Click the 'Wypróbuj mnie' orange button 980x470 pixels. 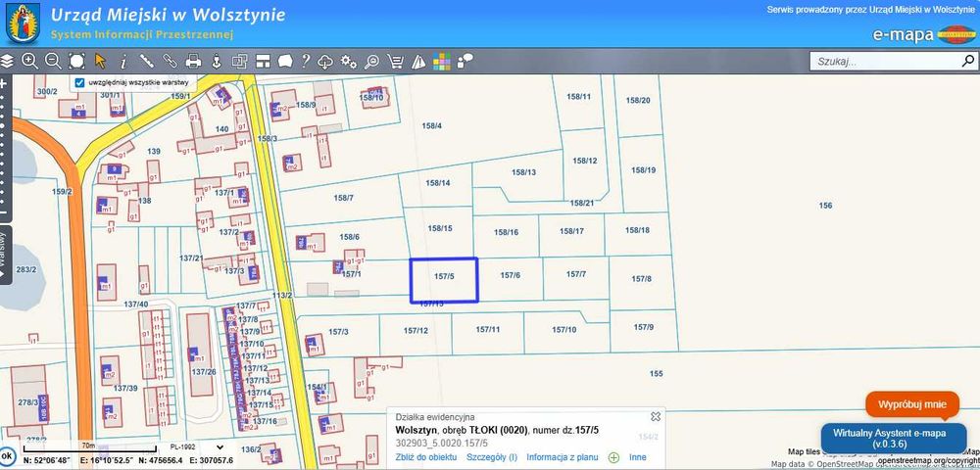tap(911, 404)
